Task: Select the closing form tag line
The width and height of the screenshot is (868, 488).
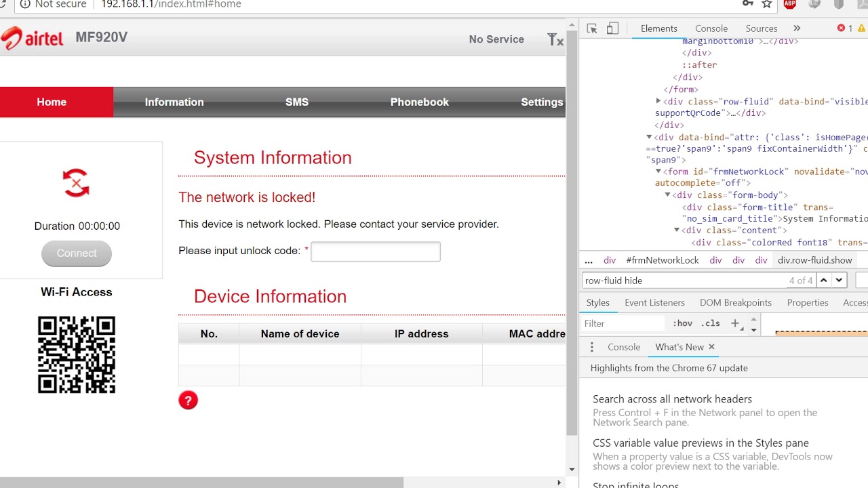Action: tap(681, 89)
